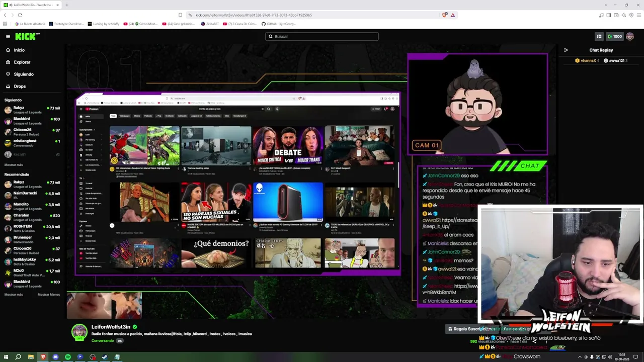Click vhannsX in Chat Replay leaderboard
The image size is (644, 362).
pos(586,61)
